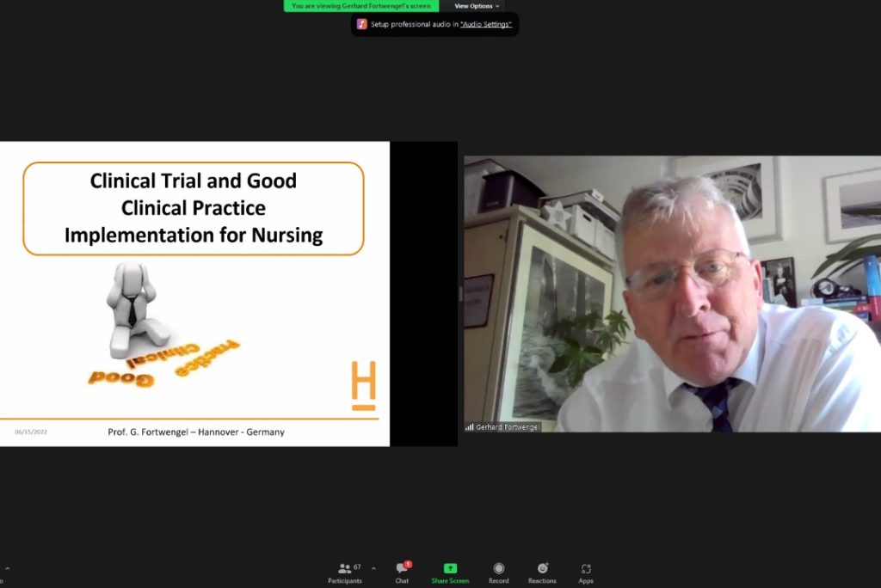Click the signal strength icon on video
Viewport: 881px width, 588px height.
tap(470, 426)
